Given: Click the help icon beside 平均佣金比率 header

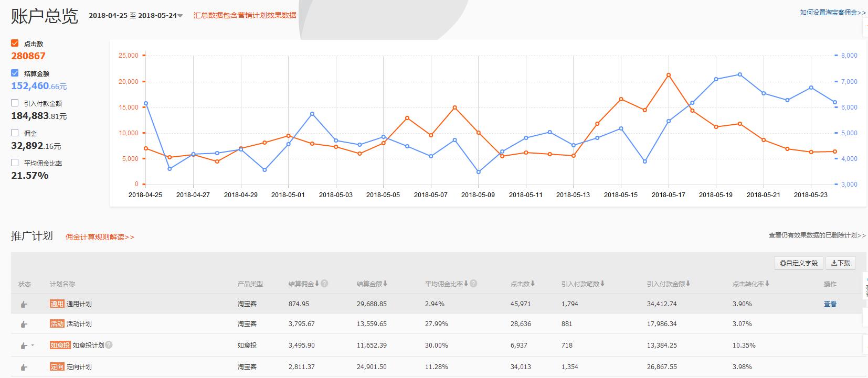Looking at the screenshot, I should (473, 284).
